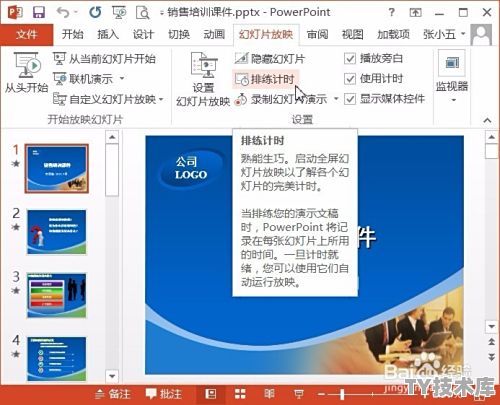
Task: Expand the 联机演示 dropdown arrow
Action: click(122, 79)
